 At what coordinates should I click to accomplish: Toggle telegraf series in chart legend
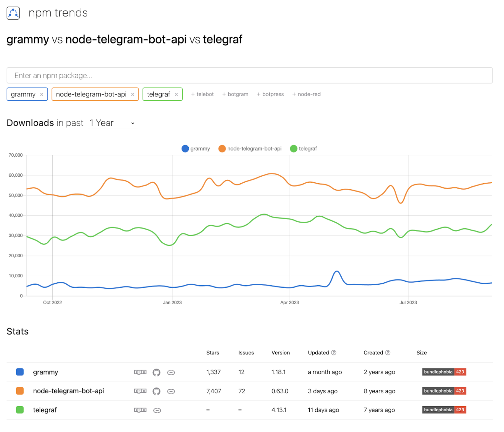303,149
